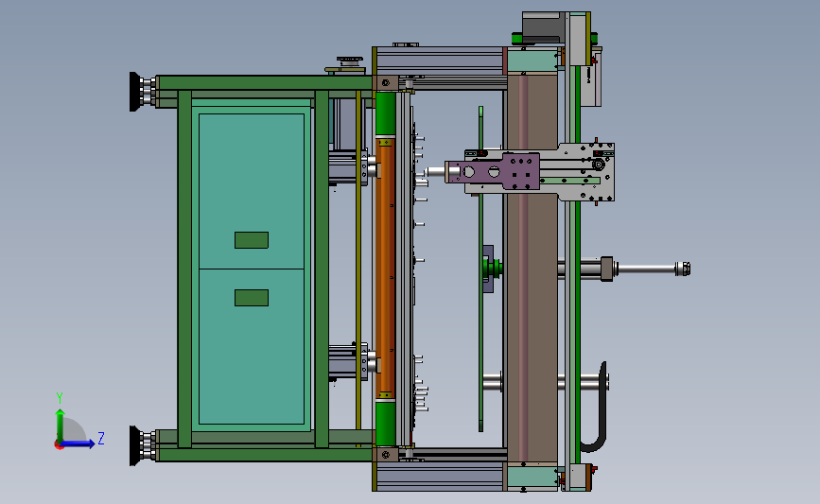Pick the long silver cylinder rod
Image resolution: width=820 pixels, height=504 pixels.
click(x=646, y=269)
